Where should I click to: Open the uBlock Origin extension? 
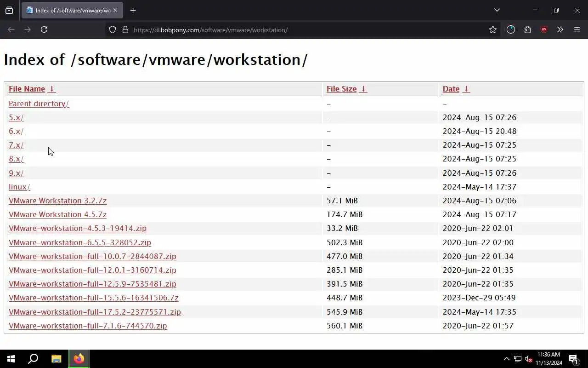(544, 29)
